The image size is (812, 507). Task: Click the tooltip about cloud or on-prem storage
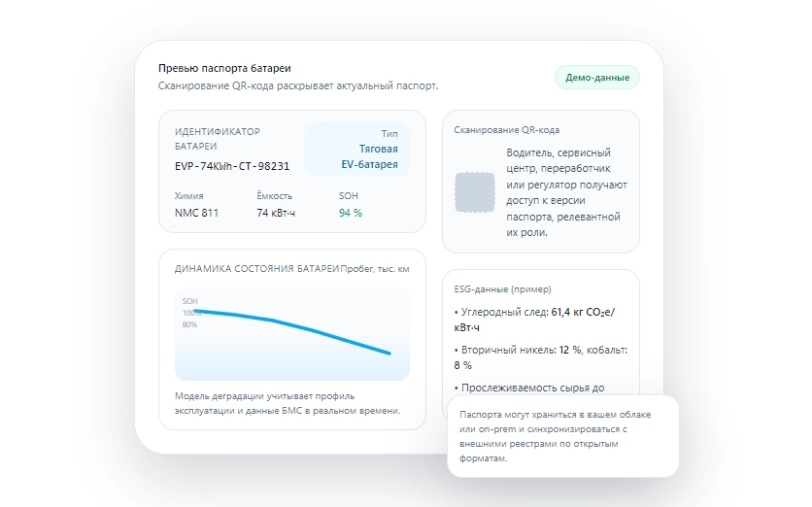click(x=561, y=435)
